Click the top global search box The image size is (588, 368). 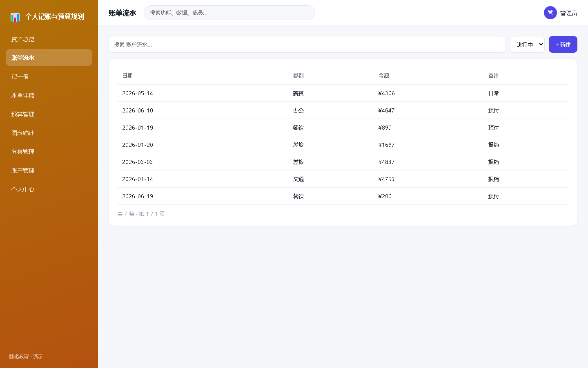[229, 13]
